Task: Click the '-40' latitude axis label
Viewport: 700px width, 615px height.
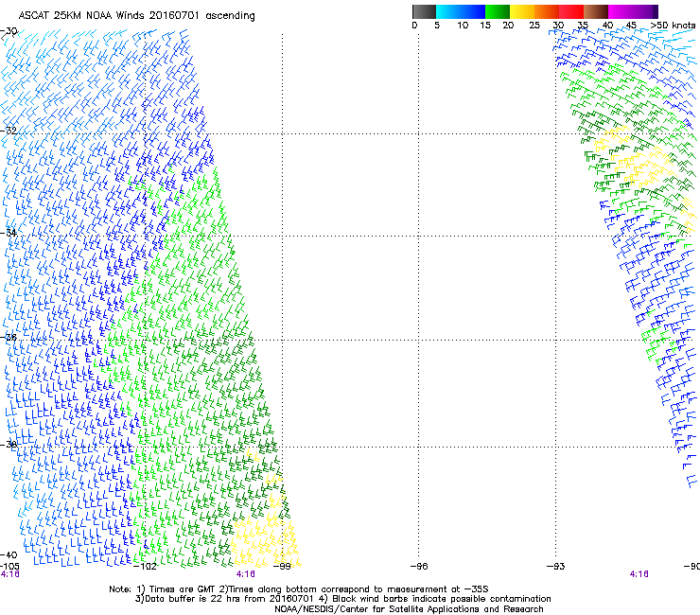Action: [x=9, y=554]
